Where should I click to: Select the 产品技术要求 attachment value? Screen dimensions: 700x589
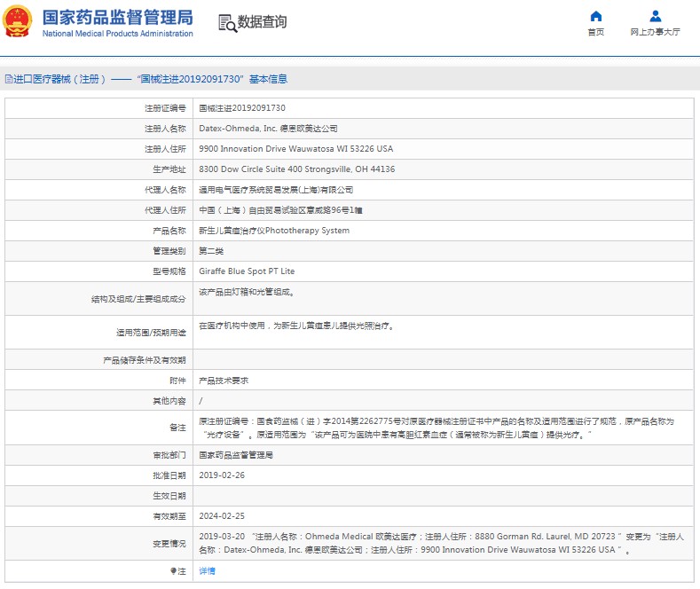224,381
